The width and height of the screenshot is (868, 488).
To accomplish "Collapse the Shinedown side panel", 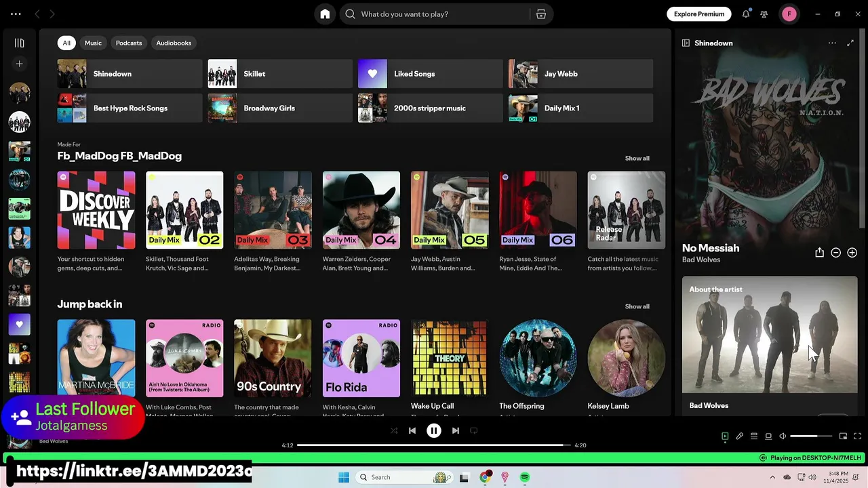I will coord(686,43).
